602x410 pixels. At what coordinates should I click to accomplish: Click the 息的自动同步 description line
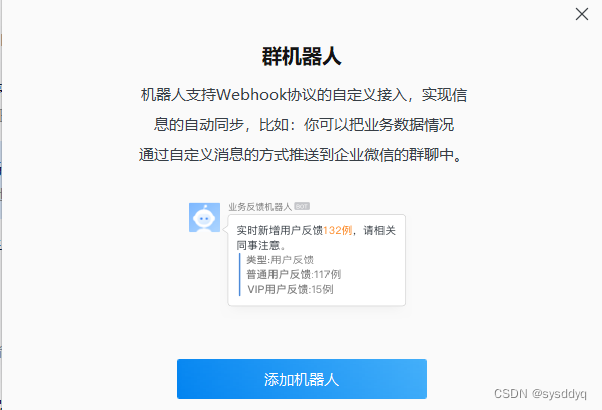[x=304, y=125]
